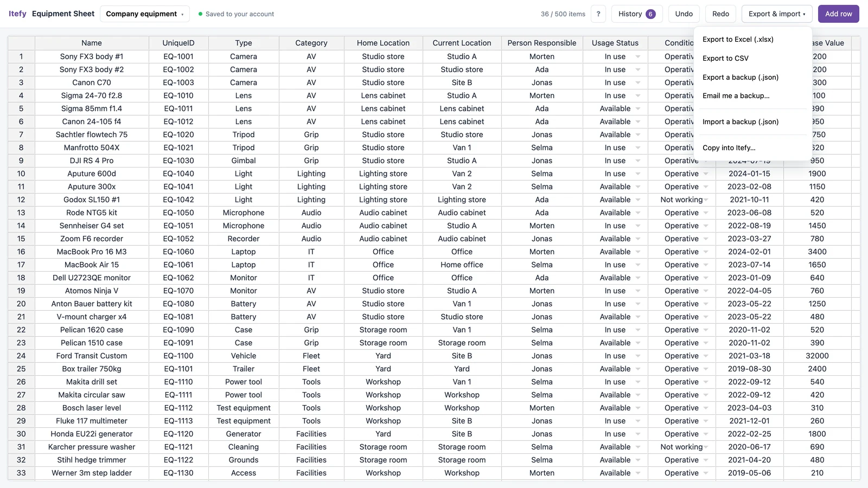Viewport: 868px width, 488px height.
Task: Click the 'Recorder' type cell
Action: [x=244, y=239]
